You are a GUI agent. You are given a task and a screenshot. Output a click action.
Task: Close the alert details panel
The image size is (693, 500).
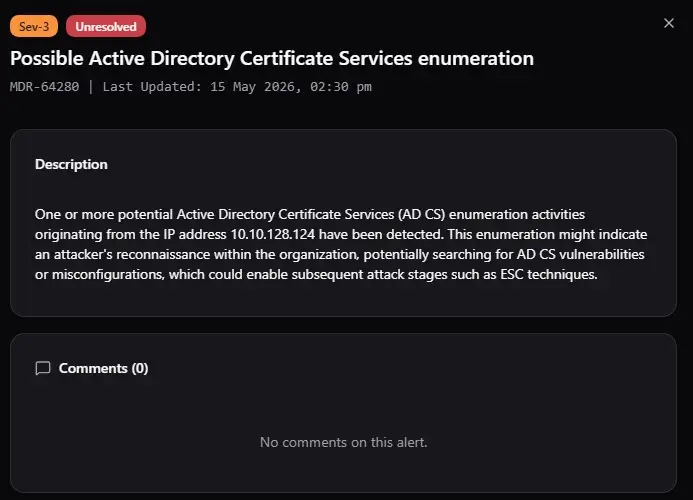coord(669,23)
